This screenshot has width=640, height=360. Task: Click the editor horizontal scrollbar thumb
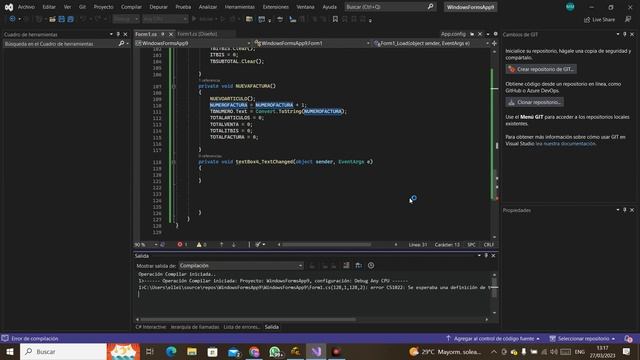point(327,244)
